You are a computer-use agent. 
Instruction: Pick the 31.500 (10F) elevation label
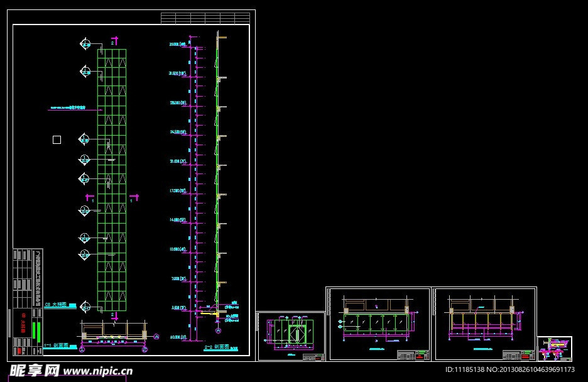(177, 74)
